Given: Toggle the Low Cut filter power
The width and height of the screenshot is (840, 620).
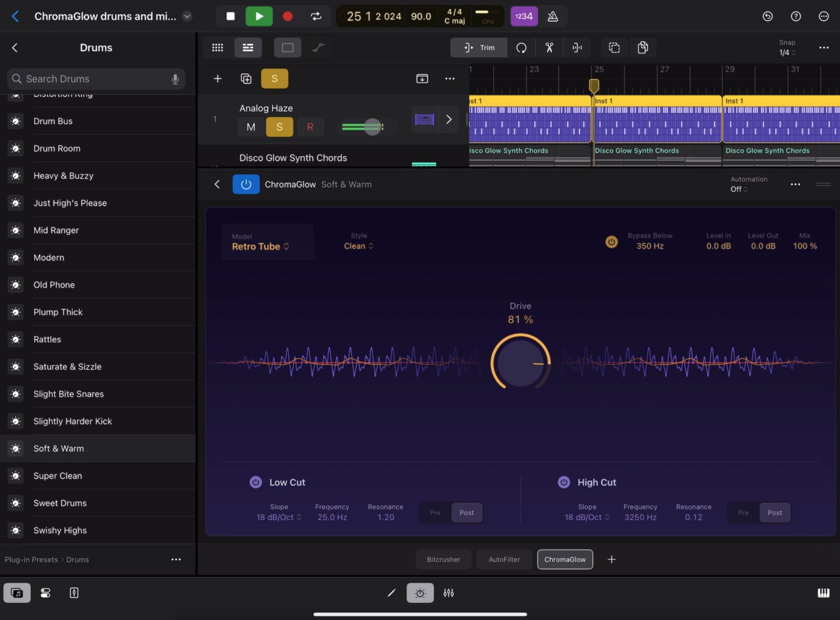Looking at the screenshot, I should 256,482.
